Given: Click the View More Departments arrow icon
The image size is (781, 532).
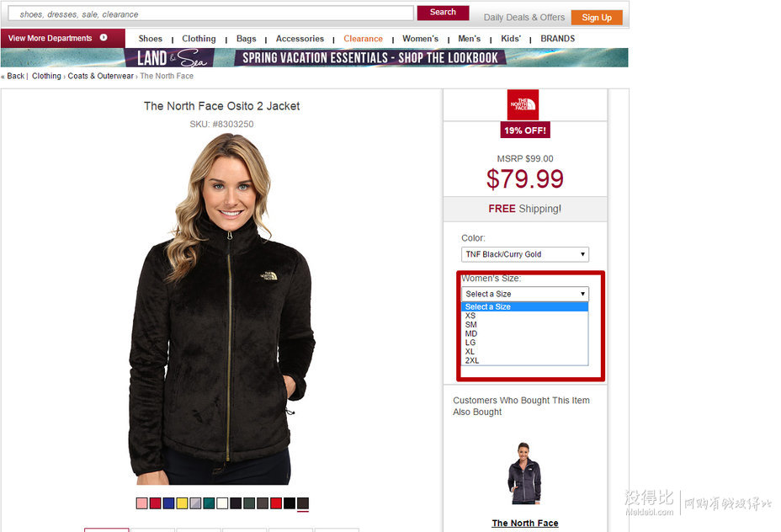Looking at the screenshot, I should pos(104,37).
